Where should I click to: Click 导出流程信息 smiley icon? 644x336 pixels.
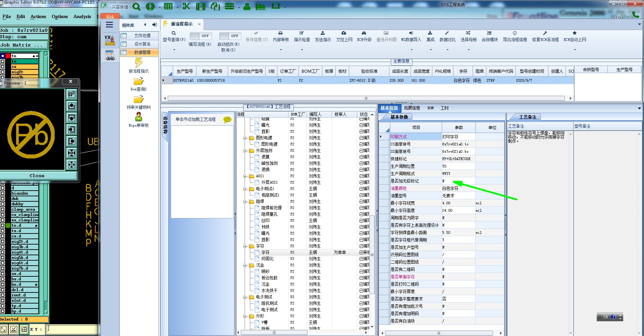point(515,33)
